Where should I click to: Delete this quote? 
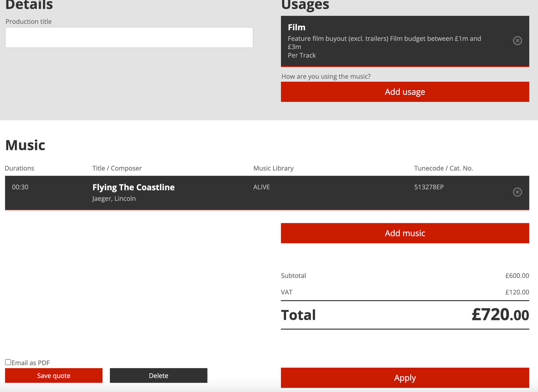(x=158, y=376)
